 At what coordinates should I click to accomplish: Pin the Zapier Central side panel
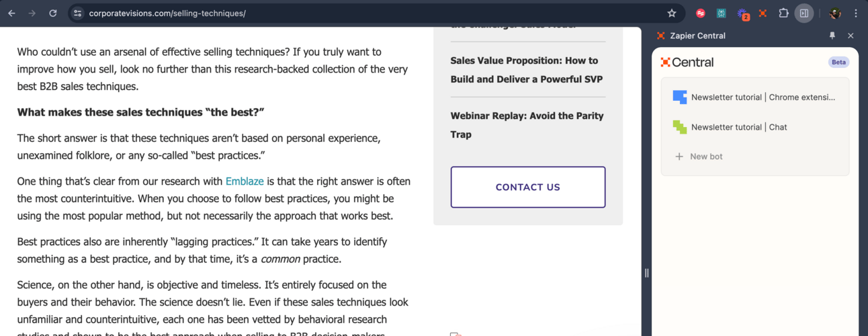(832, 36)
